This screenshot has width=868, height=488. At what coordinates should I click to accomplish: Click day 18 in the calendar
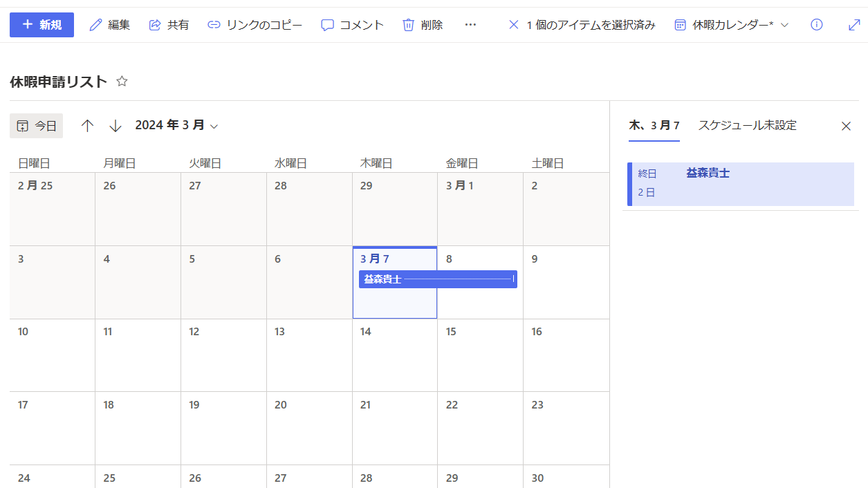point(138,429)
